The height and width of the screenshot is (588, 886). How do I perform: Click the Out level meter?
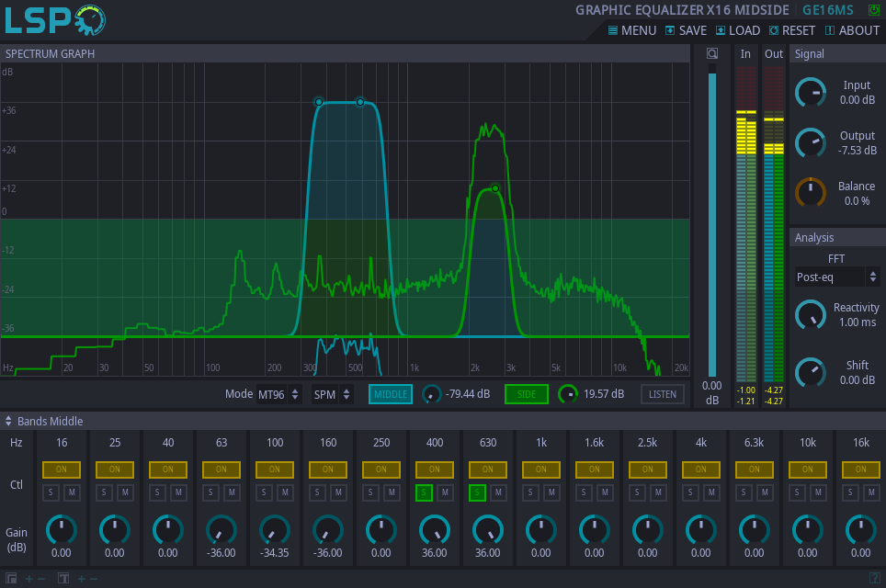pyautogui.click(x=774, y=224)
